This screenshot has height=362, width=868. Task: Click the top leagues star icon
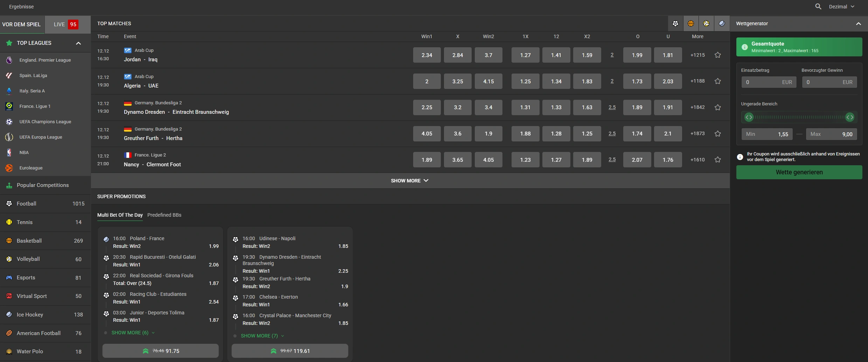pyautogui.click(x=9, y=43)
